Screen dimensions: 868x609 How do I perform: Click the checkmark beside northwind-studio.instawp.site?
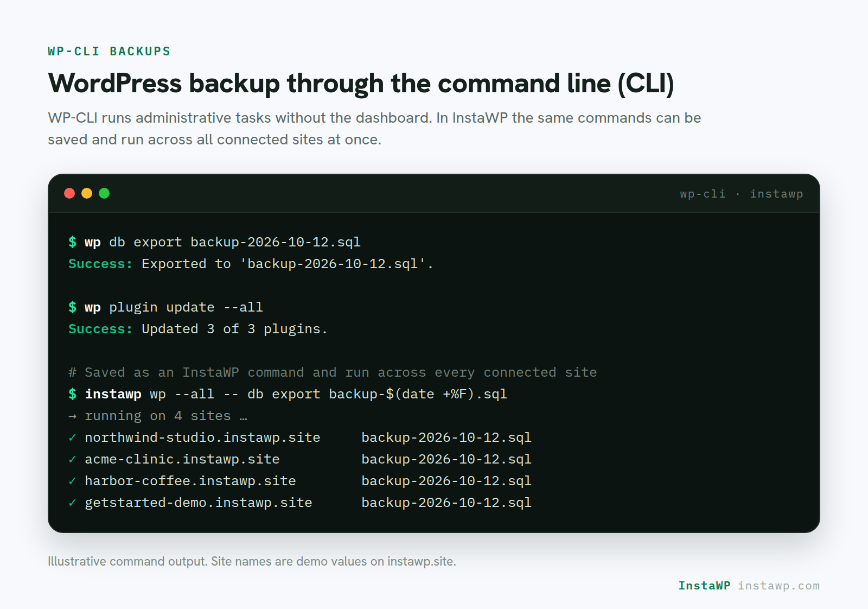[72, 437]
